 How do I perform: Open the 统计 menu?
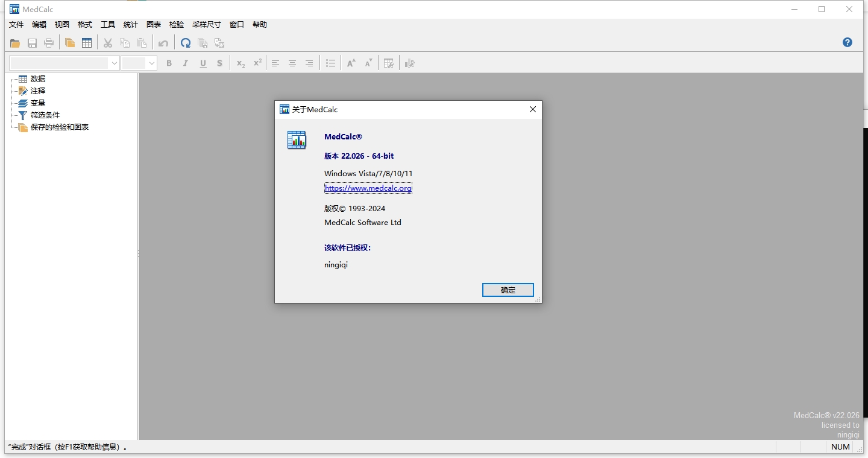point(130,25)
